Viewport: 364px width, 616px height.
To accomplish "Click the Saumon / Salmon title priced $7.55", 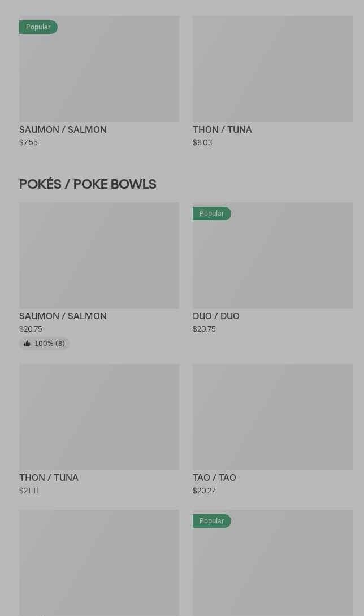I will (63, 129).
